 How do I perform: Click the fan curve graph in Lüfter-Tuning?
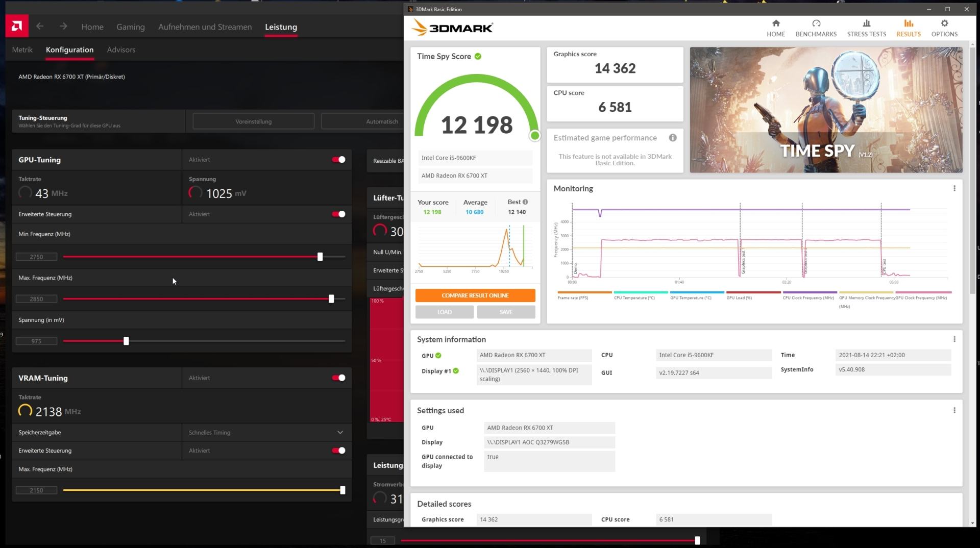pyautogui.click(x=387, y=360)
